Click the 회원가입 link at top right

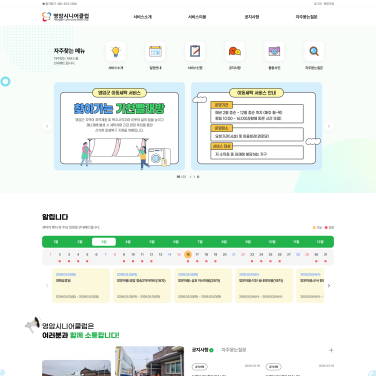coord(329,4)
